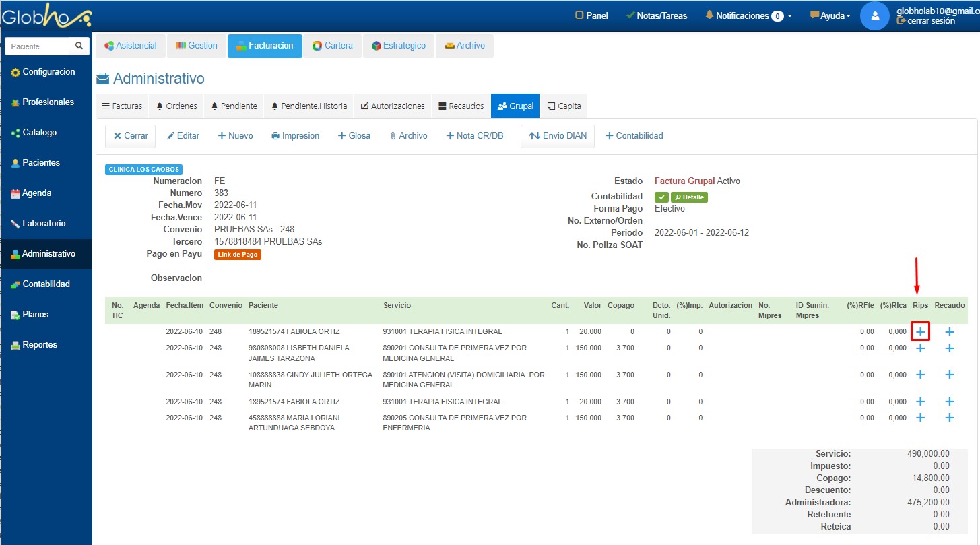980x545 pixels.
Task: Click the green Contabilidad check badge
Action: 661,197
